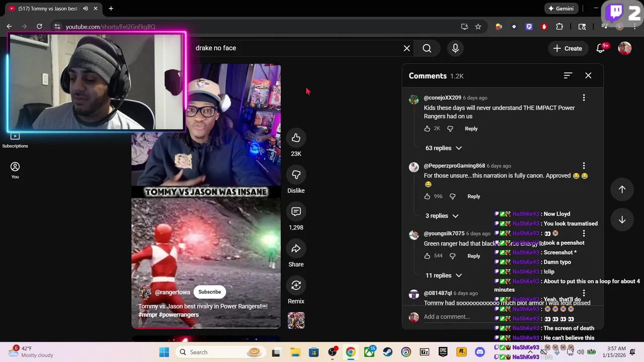
Task: Bookmark this page with star icon
Action: pyautogui.click(x=478, y=26)
